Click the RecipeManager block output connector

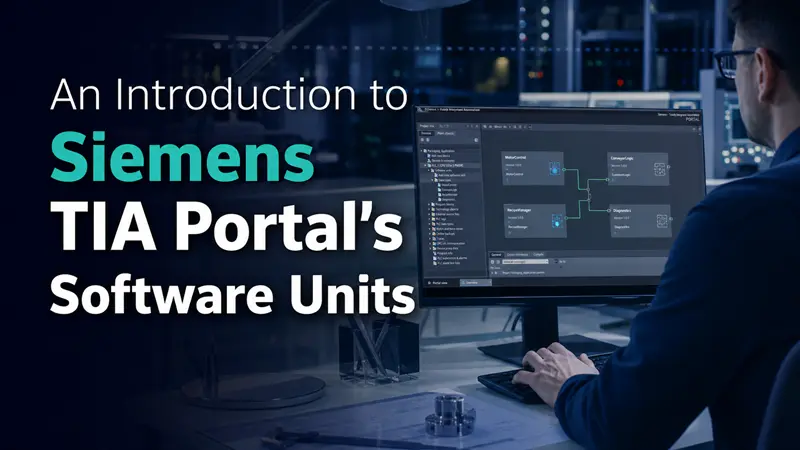(566, 218)
